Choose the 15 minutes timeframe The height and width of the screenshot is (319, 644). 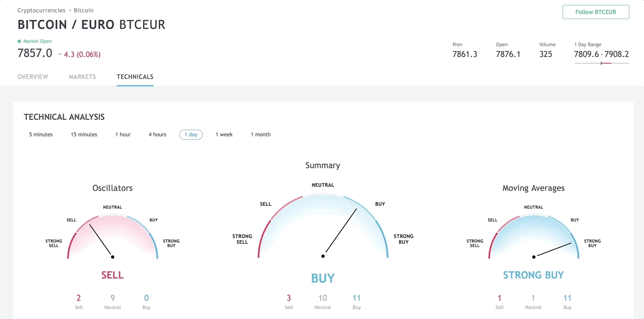tap(84, 135)
